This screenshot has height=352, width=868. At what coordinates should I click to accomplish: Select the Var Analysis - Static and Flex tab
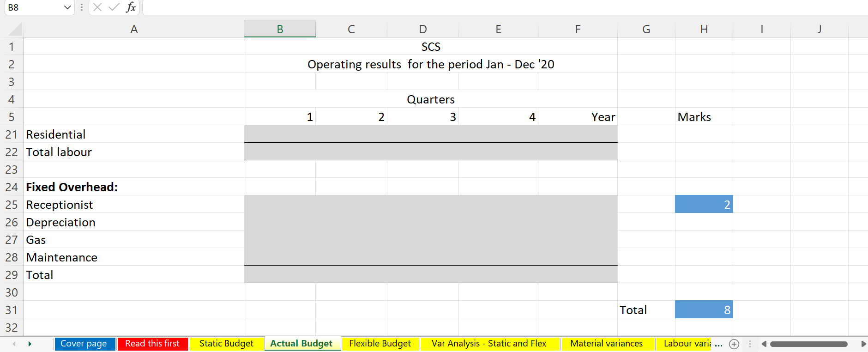(490, 344)
